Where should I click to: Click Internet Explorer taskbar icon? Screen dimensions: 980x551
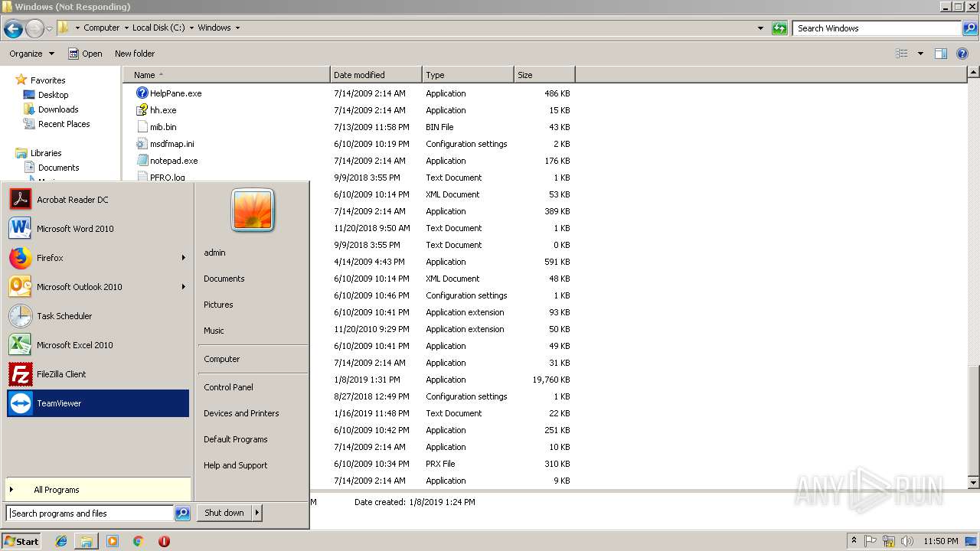pyautogui.click(x=61, y=541)
